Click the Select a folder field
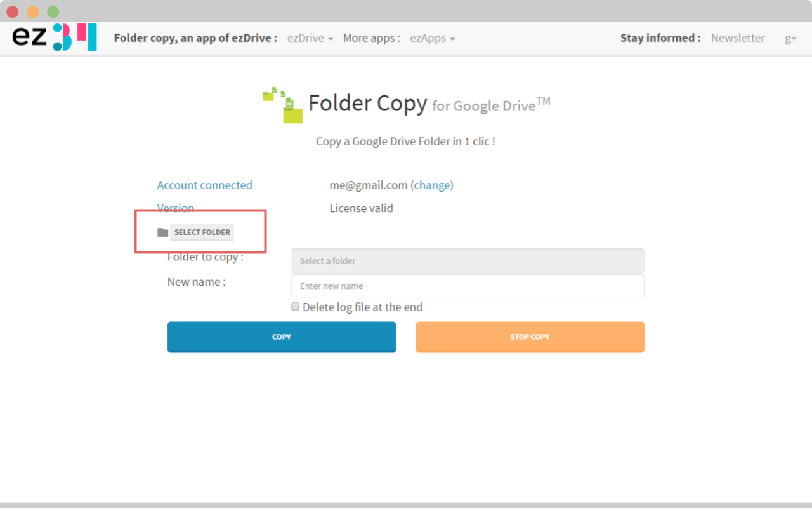Screen dimensions: 812x508 [x=468, y=261]
